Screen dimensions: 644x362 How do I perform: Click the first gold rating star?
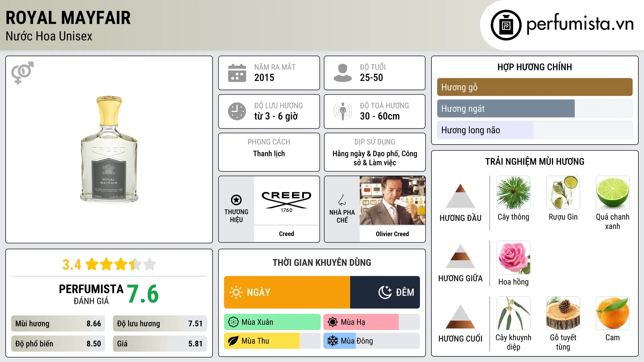(x=92, y=264)
